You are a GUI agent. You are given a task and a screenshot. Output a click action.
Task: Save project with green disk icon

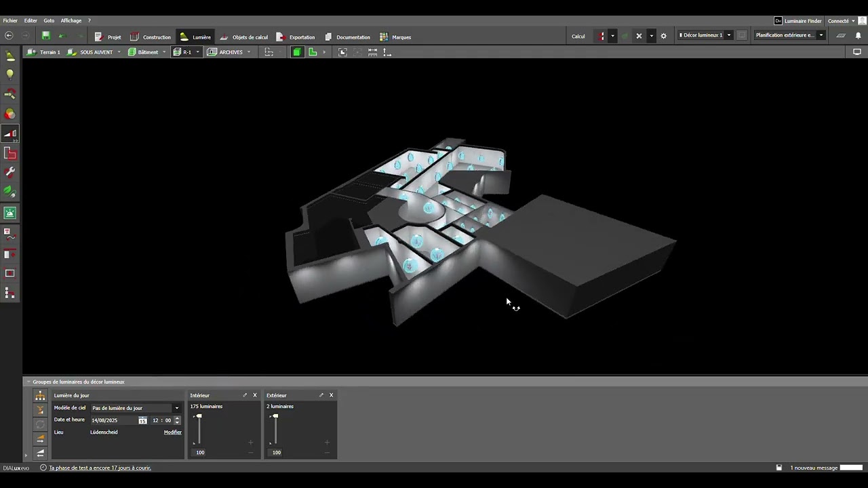click(x=46, y=36)
